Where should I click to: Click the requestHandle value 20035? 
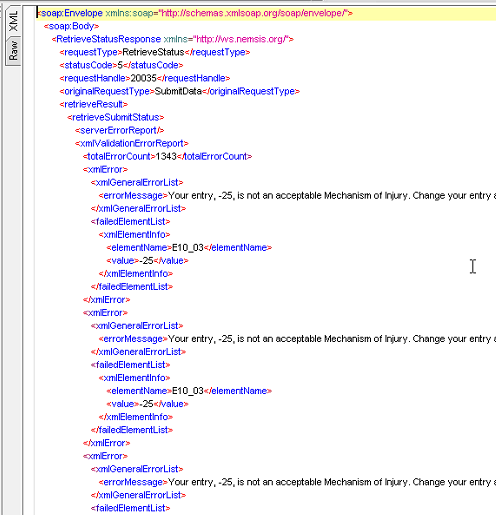[143, 78]
